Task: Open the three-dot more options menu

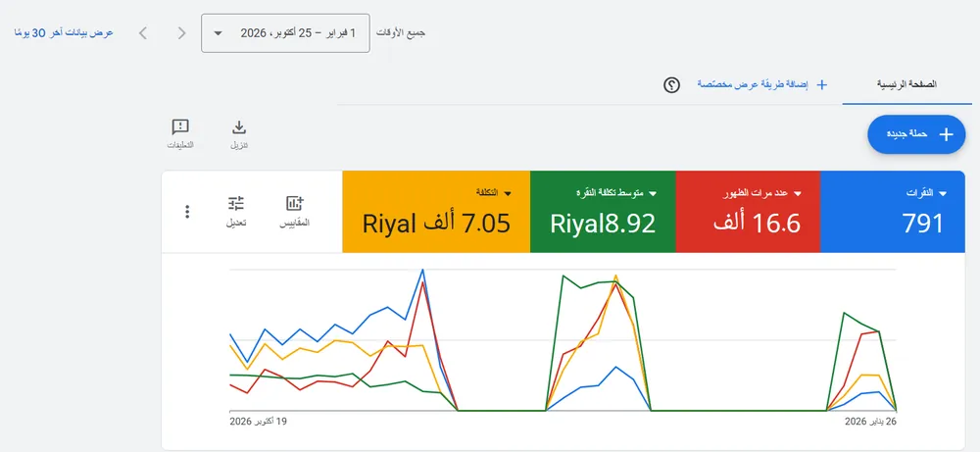Action: [187, 212]
